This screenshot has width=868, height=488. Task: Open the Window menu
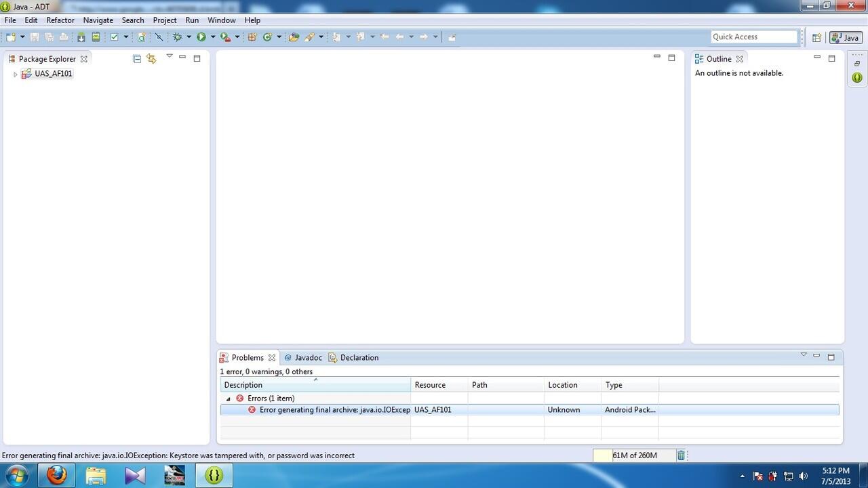point(222,20)
